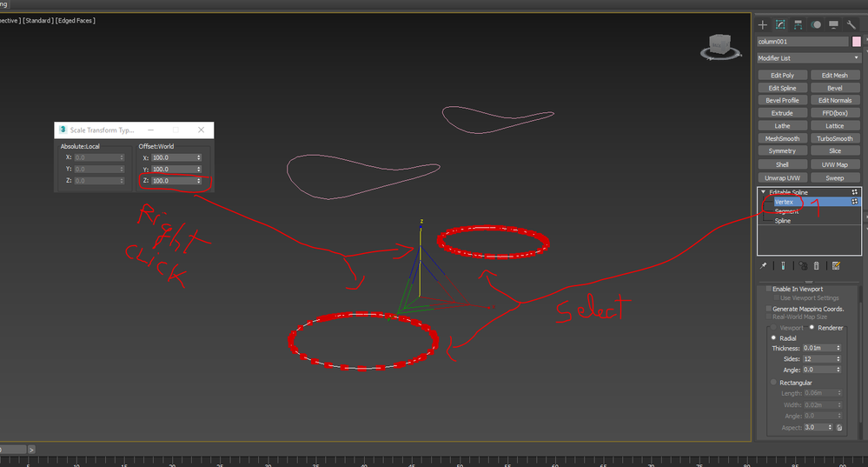The width and height of the screenshot is (868, 467).
Task: Select Segment sub-object level
Action: pyautogui.click(x=786, y=211)
